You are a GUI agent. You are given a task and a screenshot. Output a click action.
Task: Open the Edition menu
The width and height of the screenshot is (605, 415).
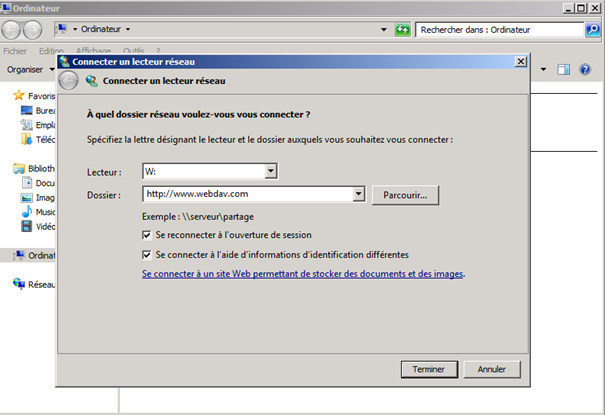[x=51, y=50]
